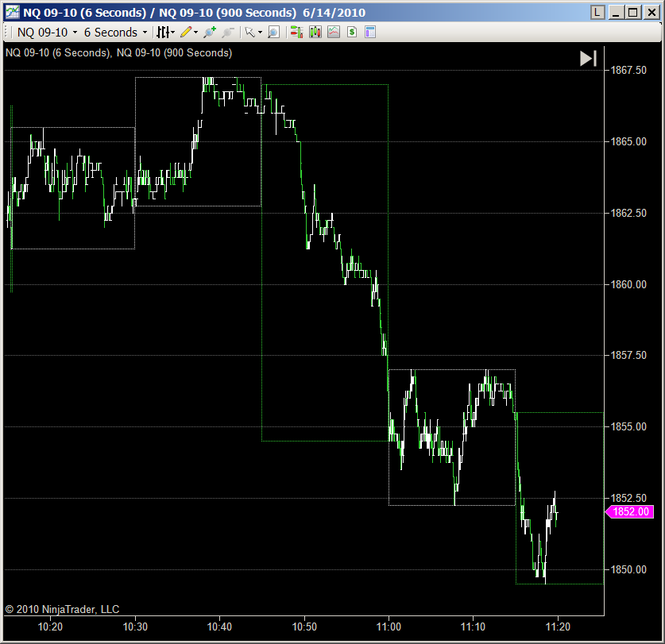Select the pencil drawing tools icon
This screenshot has height=644, width=665.
point(186,33)
